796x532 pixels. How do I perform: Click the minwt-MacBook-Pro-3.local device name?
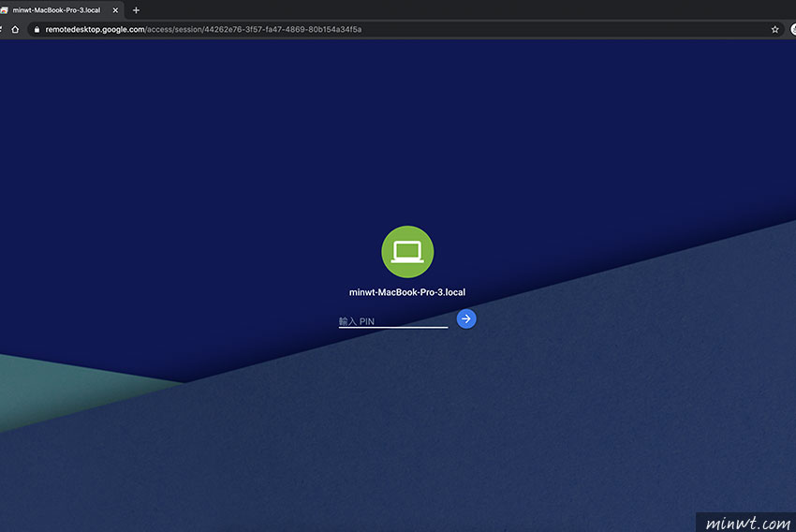[x=407, y=292]
